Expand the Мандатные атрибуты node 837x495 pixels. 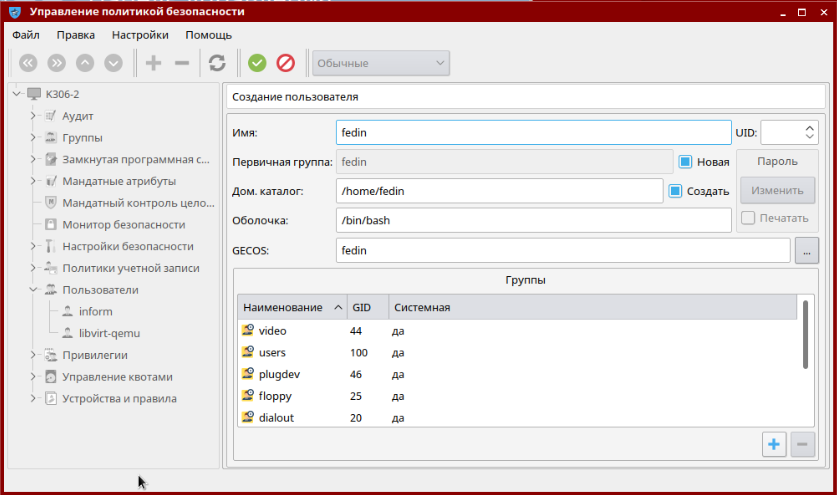click(33, 181)
